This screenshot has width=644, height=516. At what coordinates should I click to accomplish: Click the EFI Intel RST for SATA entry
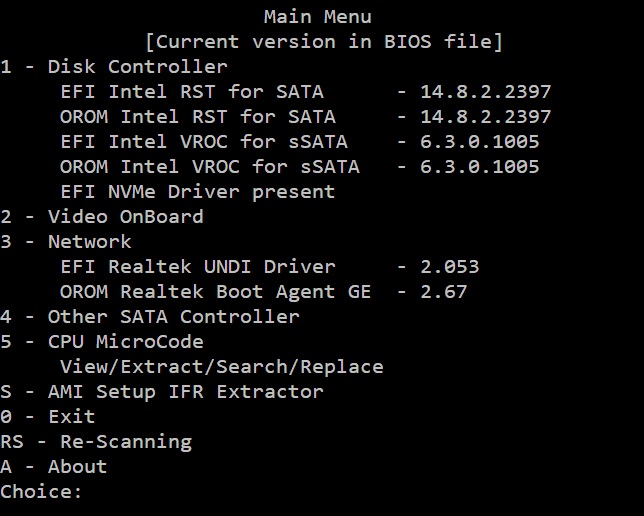click(x=305, y=91)
